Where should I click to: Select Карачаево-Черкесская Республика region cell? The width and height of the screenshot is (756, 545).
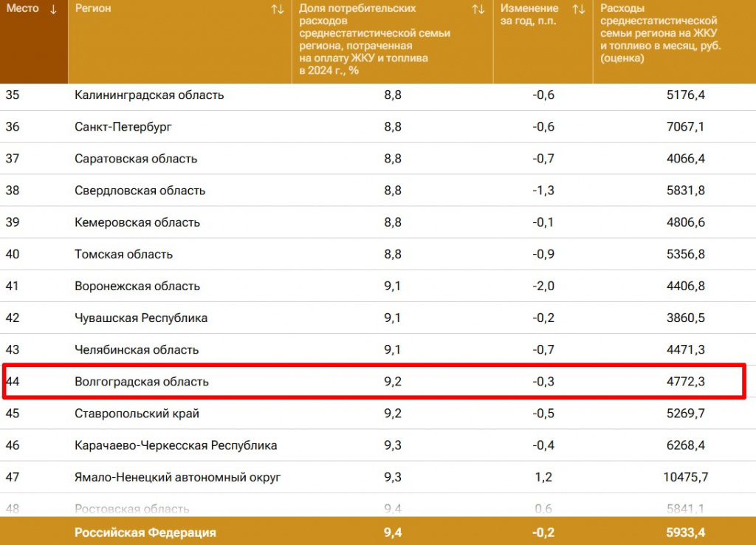176,445
